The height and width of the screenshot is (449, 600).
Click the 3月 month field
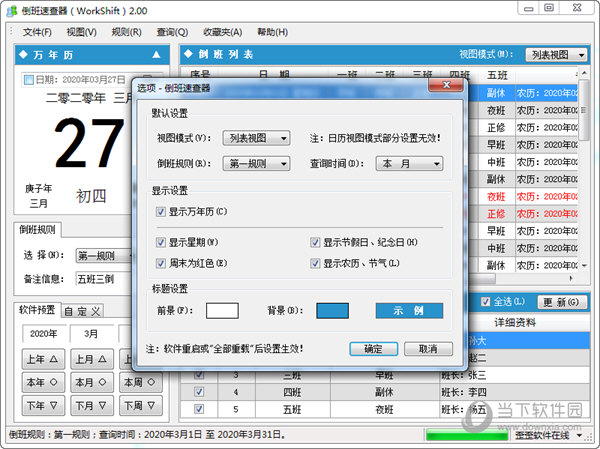(x=91, y=334)
